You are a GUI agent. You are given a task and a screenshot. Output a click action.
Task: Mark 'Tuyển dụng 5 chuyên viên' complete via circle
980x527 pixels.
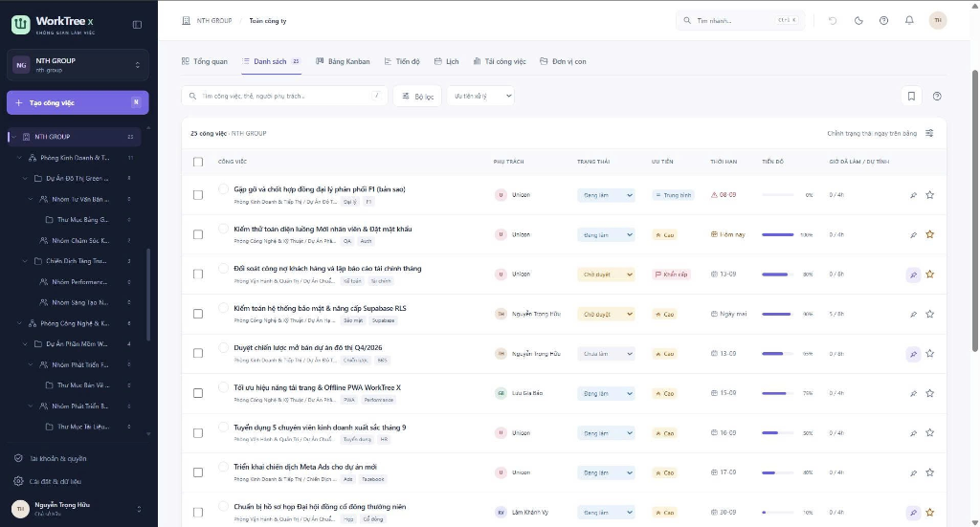click(x=223, y=428)
